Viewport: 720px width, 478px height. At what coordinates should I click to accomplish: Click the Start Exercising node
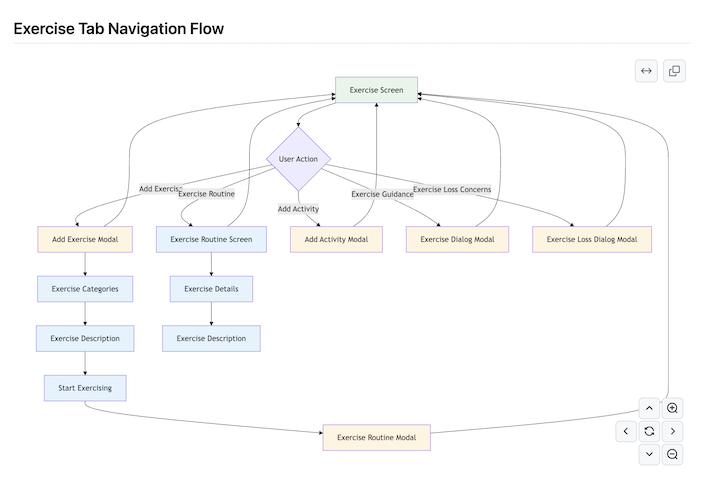[x=85, y=388]
